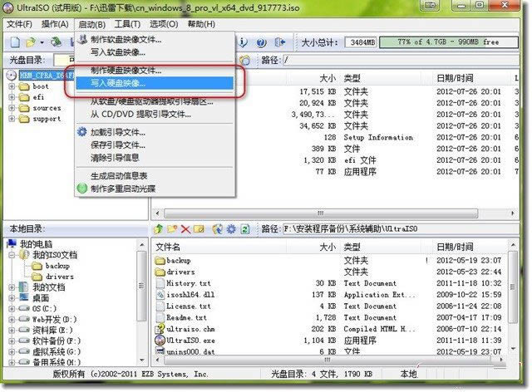Screen dimensions: 532x392
Task: Click the blue gear icon in the local toolbar
Action: pos(231,229)
